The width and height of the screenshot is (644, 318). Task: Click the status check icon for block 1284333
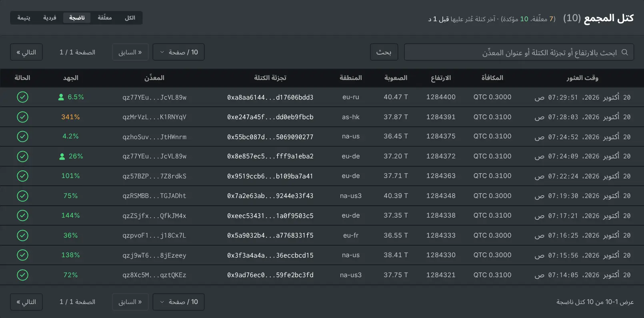pos(23,236)
